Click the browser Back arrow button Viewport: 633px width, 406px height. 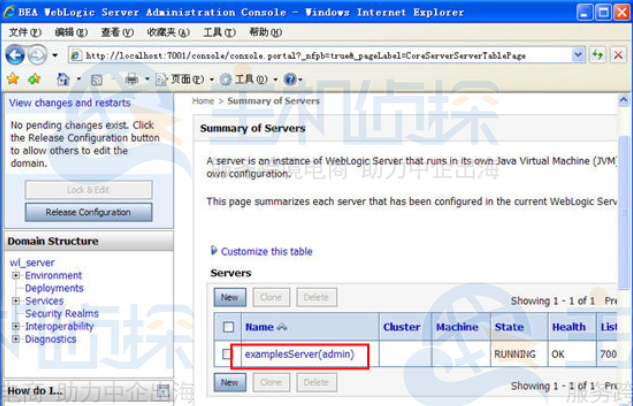15,55
